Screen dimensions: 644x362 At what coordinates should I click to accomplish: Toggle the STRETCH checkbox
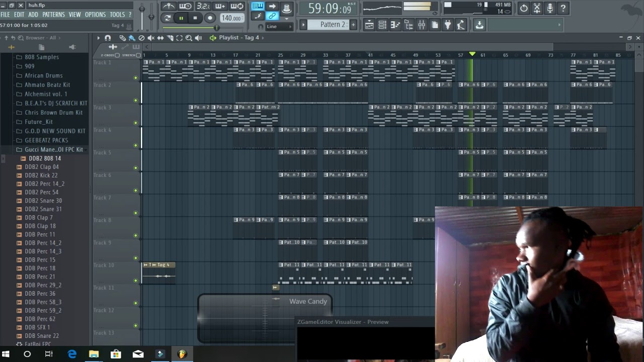139,55
